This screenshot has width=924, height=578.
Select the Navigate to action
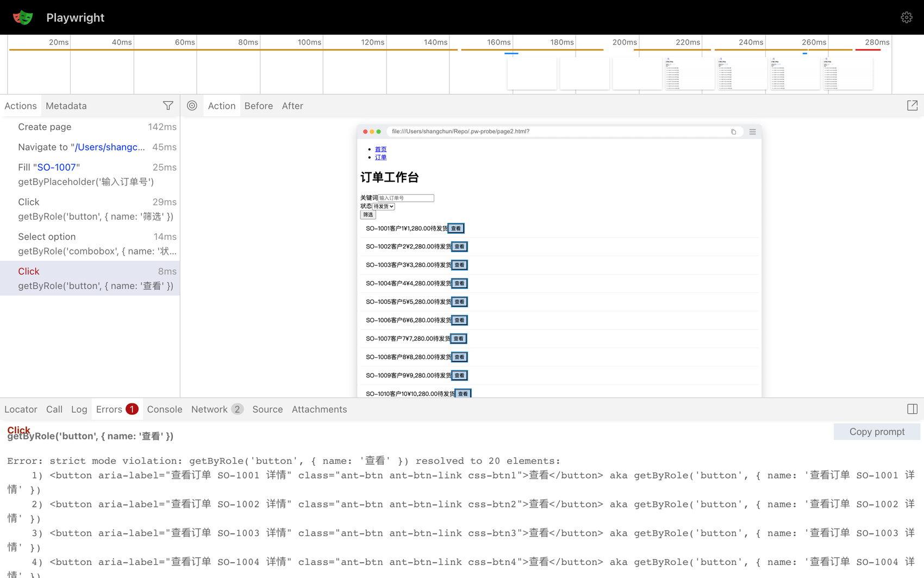(x=90, y=147)
